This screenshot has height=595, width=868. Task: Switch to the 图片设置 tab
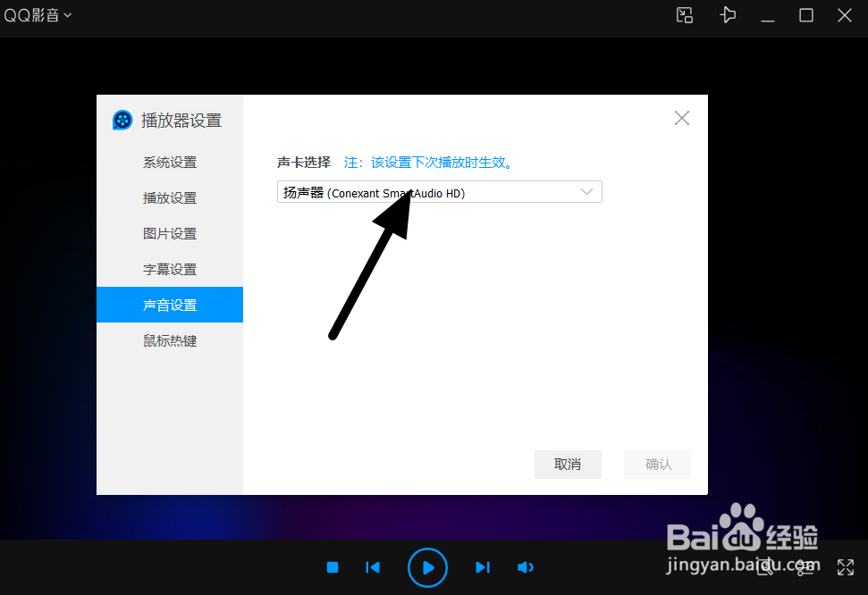[169, 233]
